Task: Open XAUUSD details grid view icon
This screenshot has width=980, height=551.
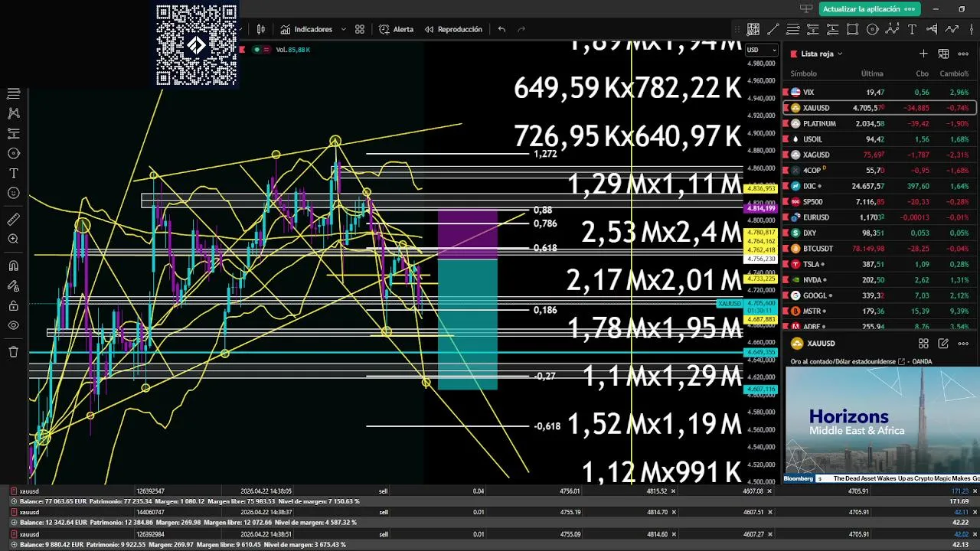Action: (923, 344)
